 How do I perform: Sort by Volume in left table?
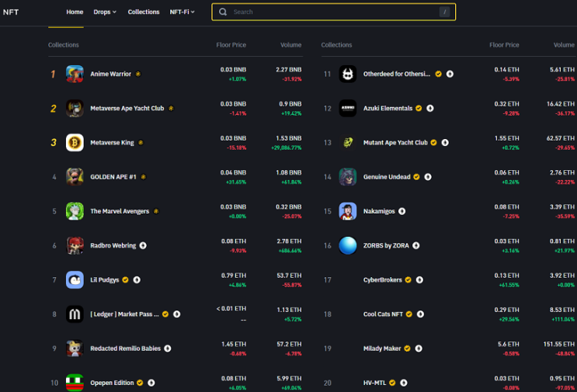[290, 45]
